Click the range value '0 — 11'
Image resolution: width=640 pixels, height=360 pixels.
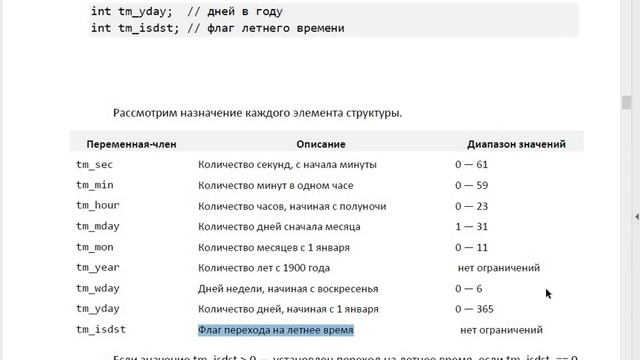pyautogui.click(x=471, y=247)
